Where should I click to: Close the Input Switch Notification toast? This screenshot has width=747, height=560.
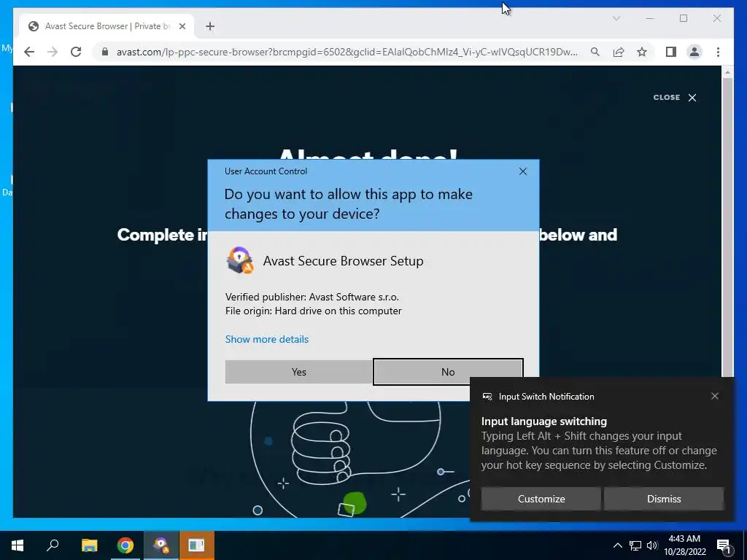coord(715,396)
